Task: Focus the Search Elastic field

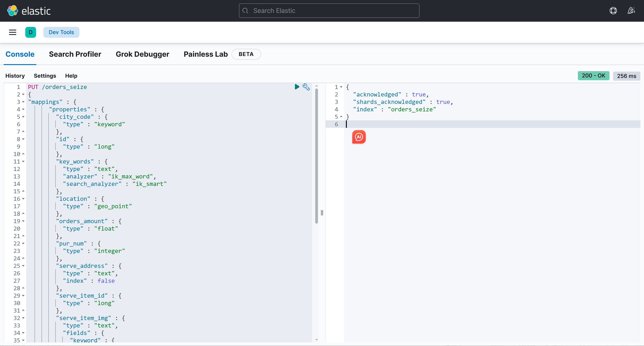Action: (329, 11)
